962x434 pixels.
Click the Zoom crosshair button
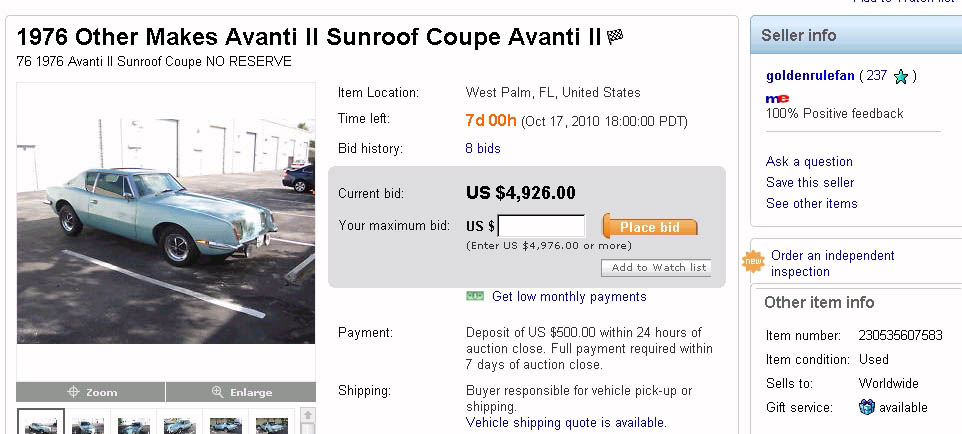tap(91, 392)
